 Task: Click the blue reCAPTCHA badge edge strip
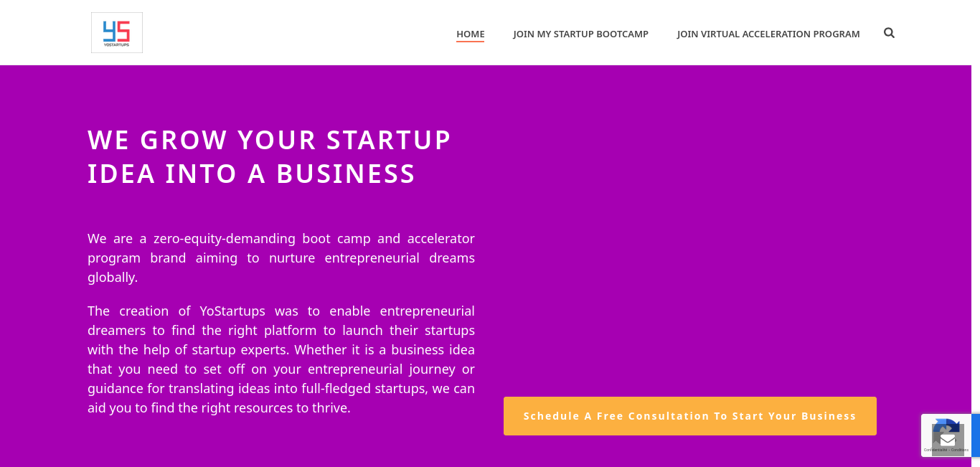(x=976, y=435)
